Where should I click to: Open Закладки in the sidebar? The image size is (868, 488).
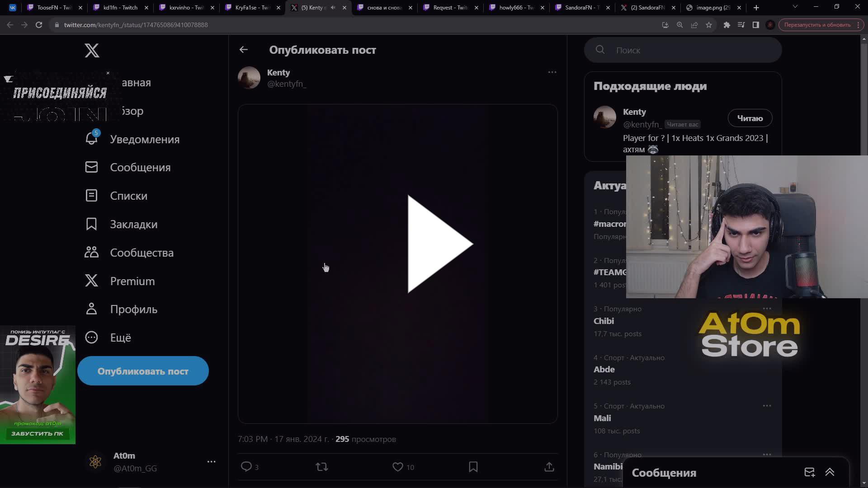(133, 224)
